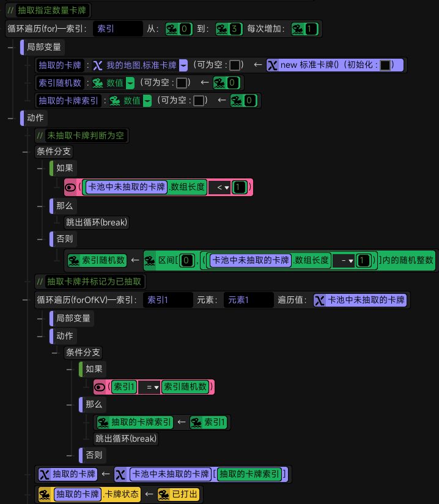439x504 pixels.
Task: Click the green creature icon beside 索引随机数 type 数值
Action: (x=97, y=83)
